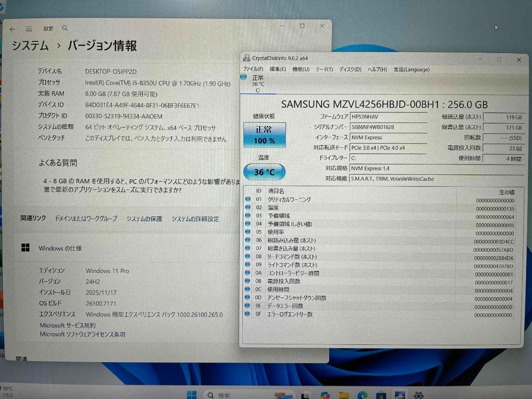This screenshot has width=532, height=399.
Task: Click the 使用時間 value 4 時間
Action: click(x=504, y=159)
